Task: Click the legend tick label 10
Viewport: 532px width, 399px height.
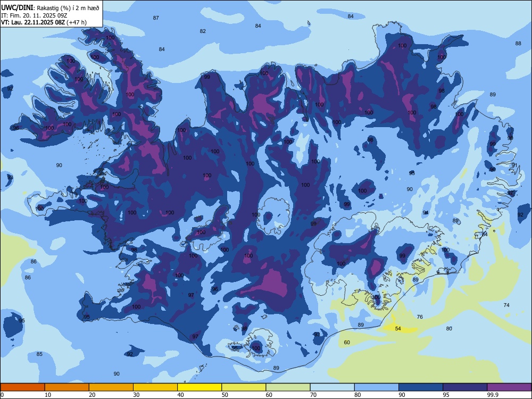Action: 48,395
